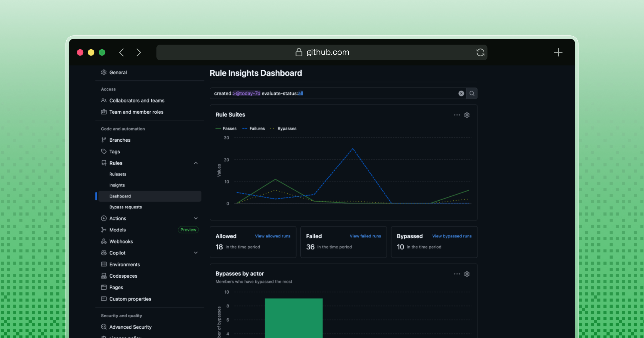Open the Rule Suites chart settings gear
The height and width of the screenshot is (338, 644).
(x=467, y=115)
